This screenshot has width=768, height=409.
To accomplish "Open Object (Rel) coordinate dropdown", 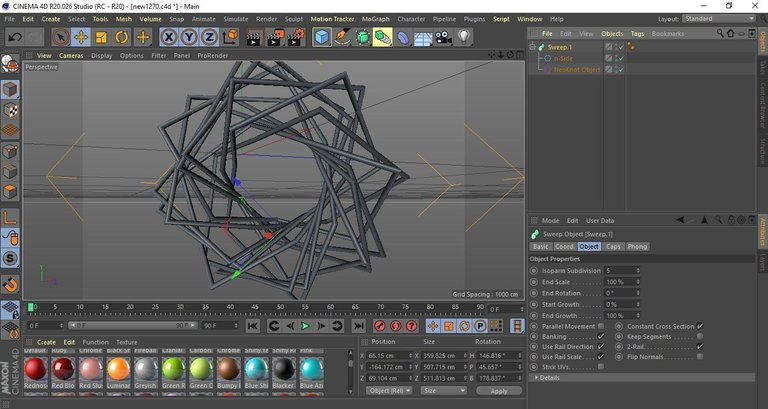I will pyautogui.click(x=389, y=390).
